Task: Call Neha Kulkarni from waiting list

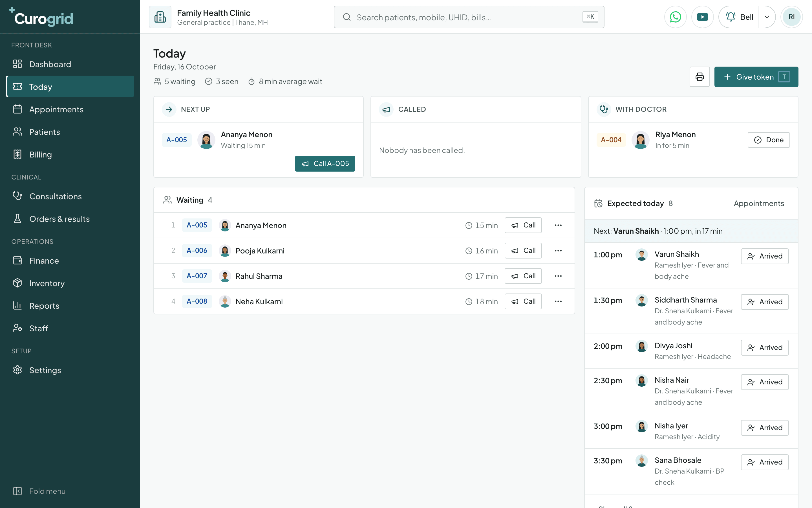Action: tap(523, 301)
